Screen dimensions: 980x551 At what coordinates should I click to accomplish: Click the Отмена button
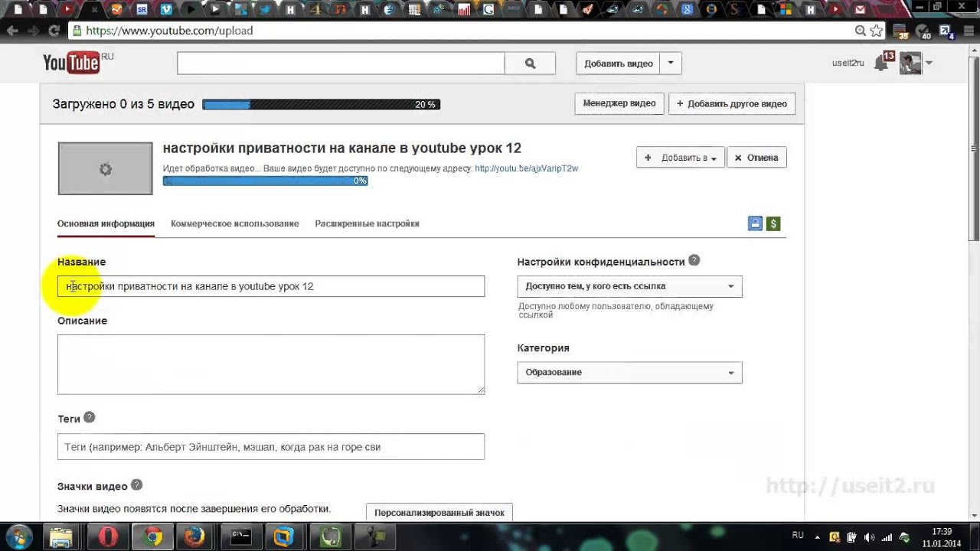(756, 158)
